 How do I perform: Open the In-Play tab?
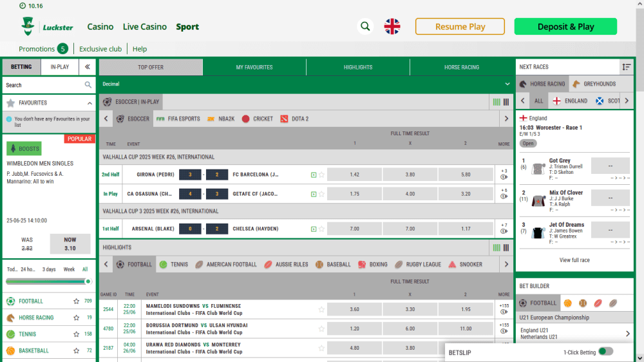point(60,67)
